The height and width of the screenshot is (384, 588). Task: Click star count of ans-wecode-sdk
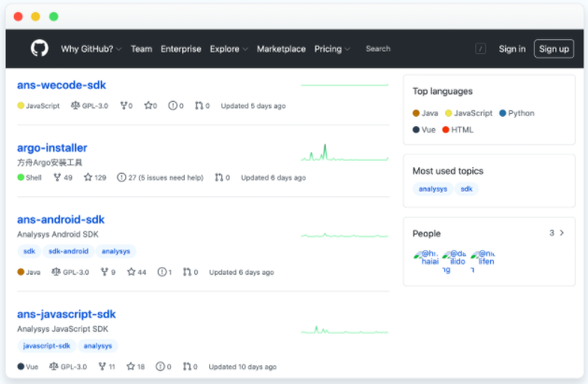(x=150, y=106)
